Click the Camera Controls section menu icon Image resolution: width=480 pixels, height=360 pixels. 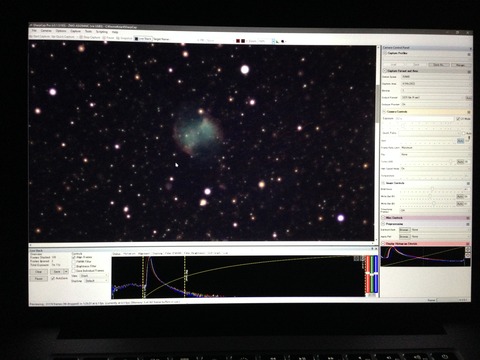point(469,112)
